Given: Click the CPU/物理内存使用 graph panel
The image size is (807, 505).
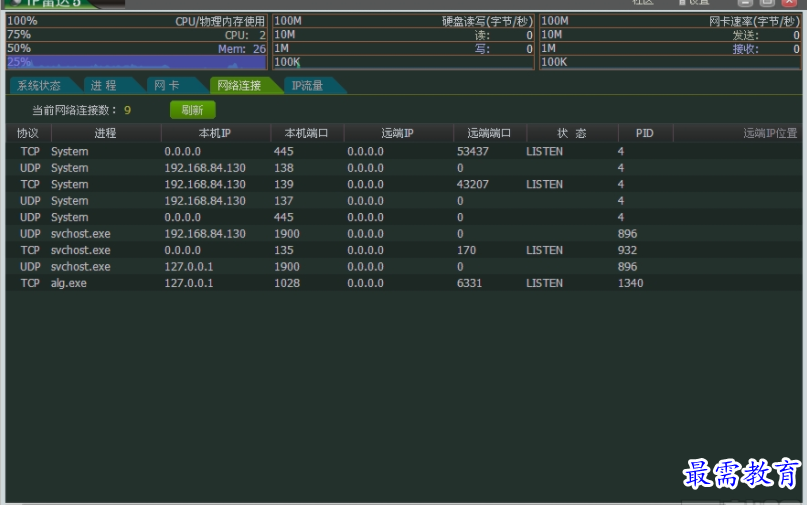Looking at the screenshot, I should pos(136,42).
